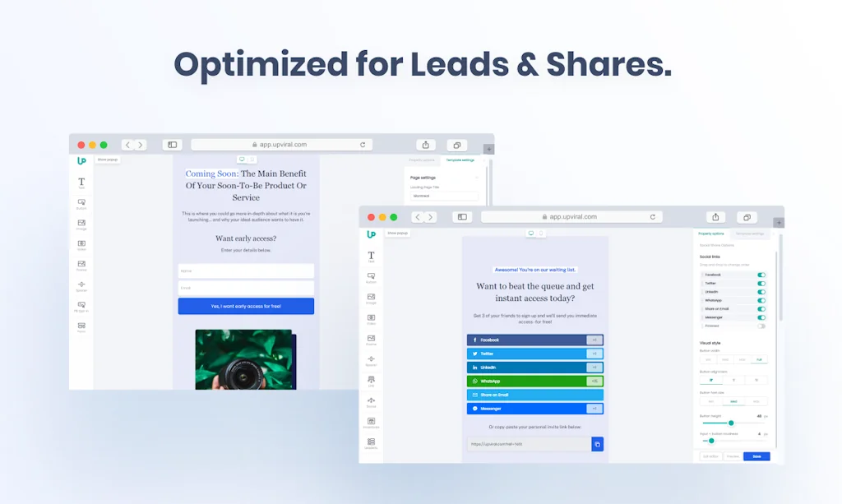The width and height of the screenshot is (842, 504).
Task: Click Show popup in the back window
Action: [x=108, y=160]
